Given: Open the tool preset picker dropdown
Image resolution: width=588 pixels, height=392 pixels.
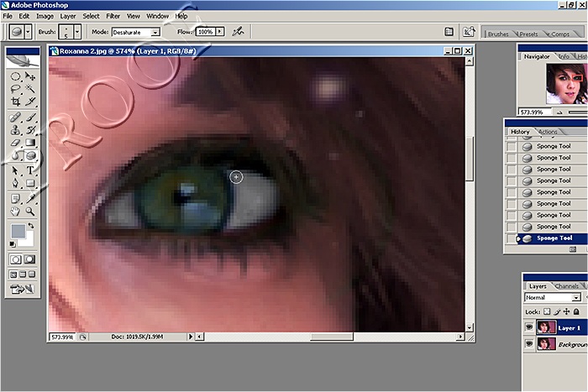Looking at the screenshot, I should coord(28,32).
